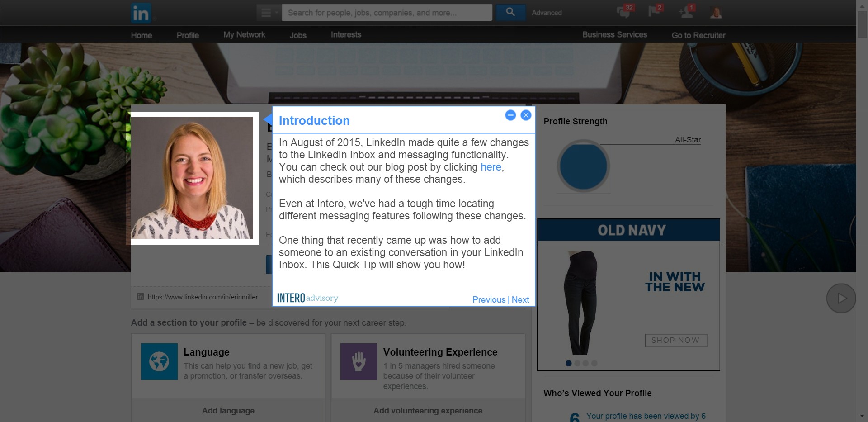Click the vertical scrollbar thumb
Image resolution: width=868 pixels, height=422 pixels.
tap(862, 24)
